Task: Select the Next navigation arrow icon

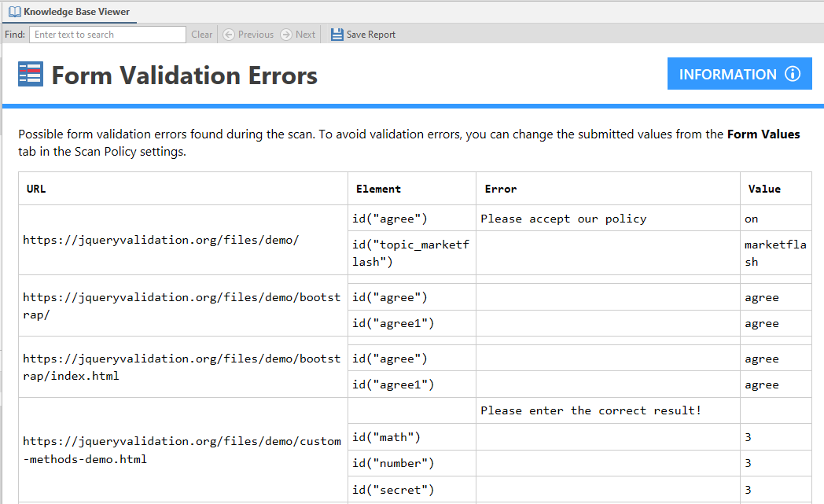Action: click(x=285, y=34)
